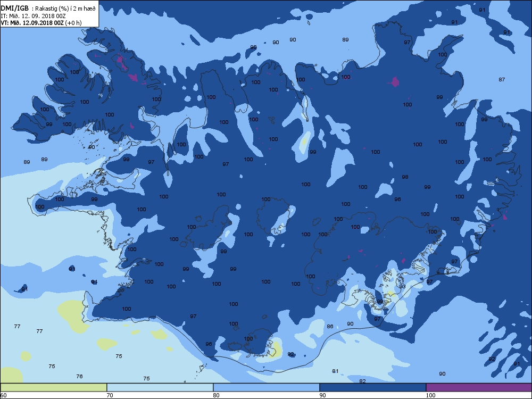
Task: Select the legend scale label 70
Action: (x=110, y=395)
